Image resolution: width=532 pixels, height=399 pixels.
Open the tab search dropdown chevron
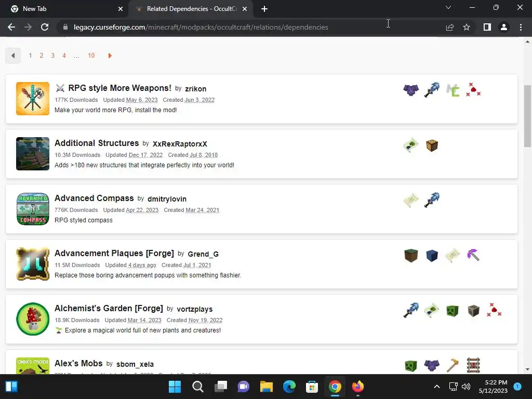point(448,7)
